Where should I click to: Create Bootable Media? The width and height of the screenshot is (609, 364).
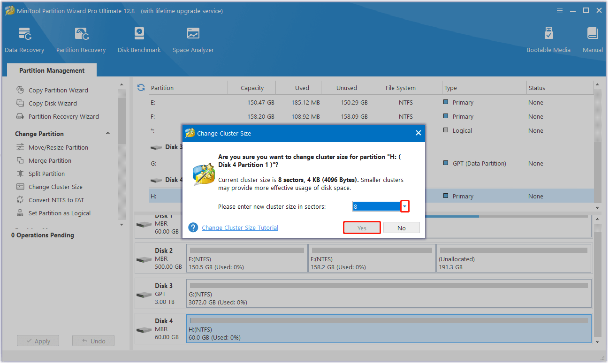548,40
